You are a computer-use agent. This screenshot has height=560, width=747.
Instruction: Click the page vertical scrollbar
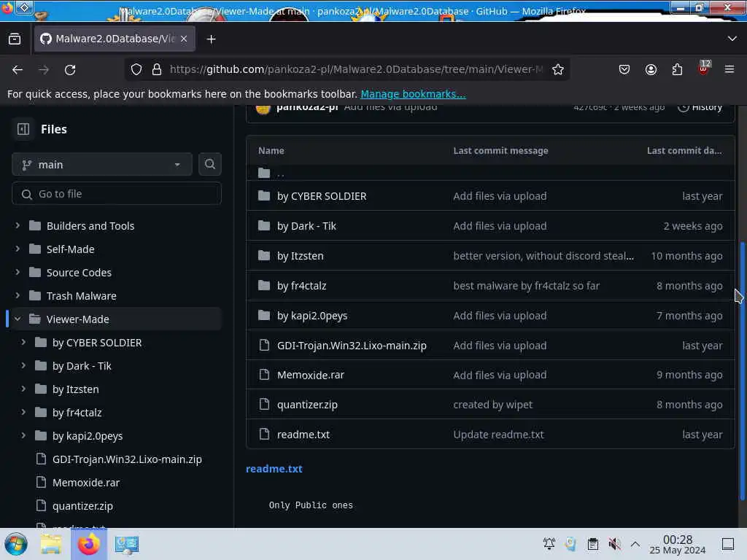tap(742, 371)
